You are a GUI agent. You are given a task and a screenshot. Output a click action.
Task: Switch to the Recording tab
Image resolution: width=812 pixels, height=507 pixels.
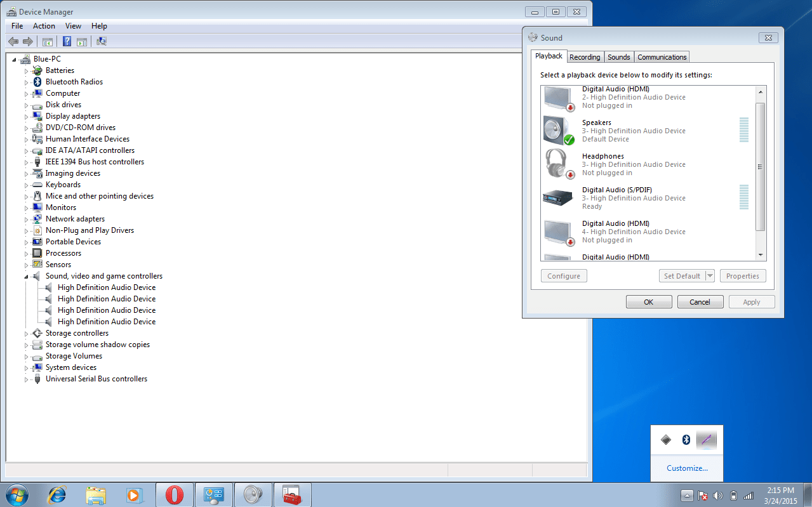point(585,56)
